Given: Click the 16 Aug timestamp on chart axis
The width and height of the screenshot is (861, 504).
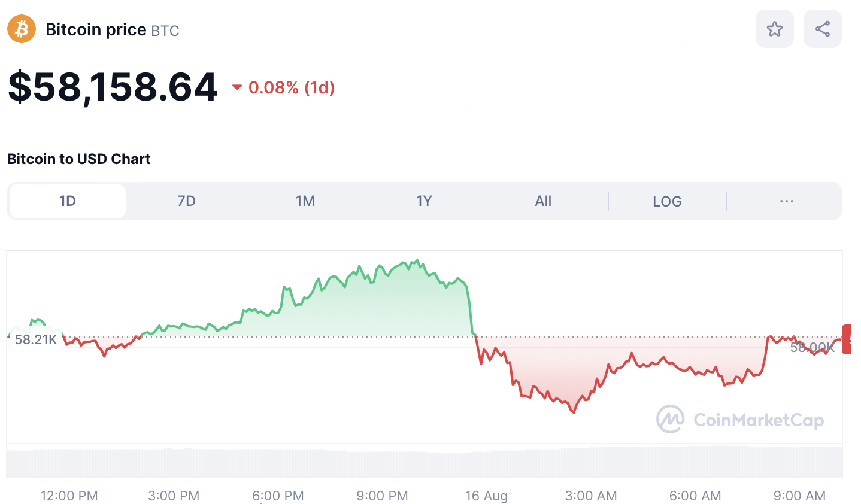Looking at the screenshot, I should [x=486, y=496].
